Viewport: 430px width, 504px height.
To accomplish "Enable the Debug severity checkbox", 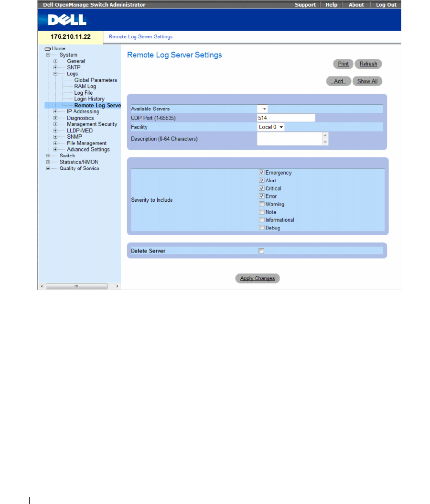I will click(x=262, y=228).
